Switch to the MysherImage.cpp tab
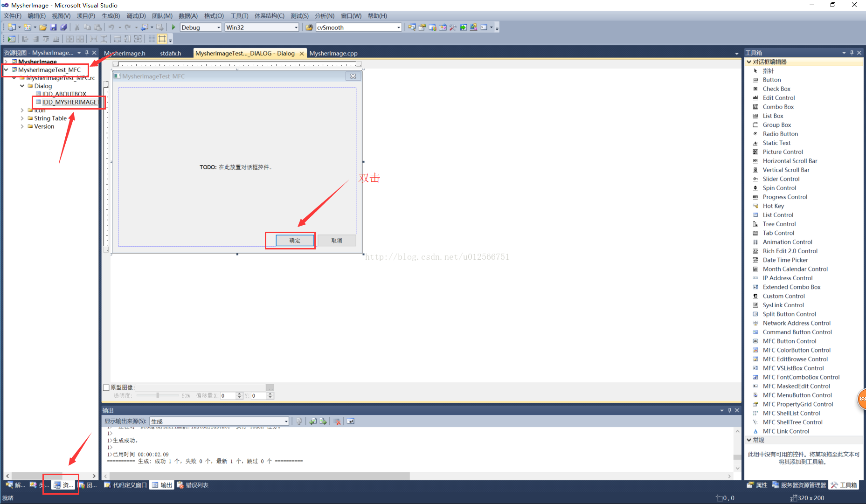The image size is (866, 504). click(x=333, y=53)
